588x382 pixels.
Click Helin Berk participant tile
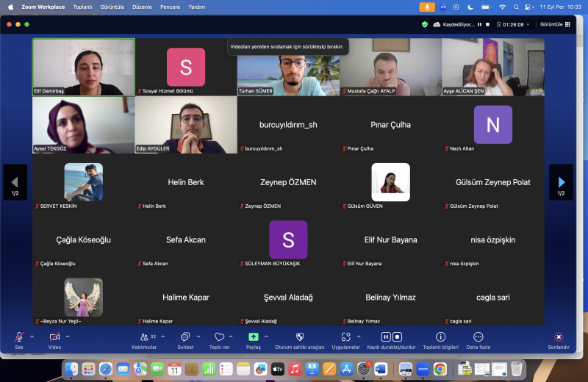(x=186, y=182)
